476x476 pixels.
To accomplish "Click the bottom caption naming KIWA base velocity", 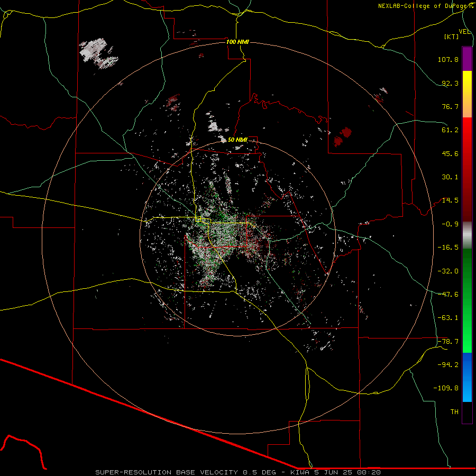I will tap(238, 472).
